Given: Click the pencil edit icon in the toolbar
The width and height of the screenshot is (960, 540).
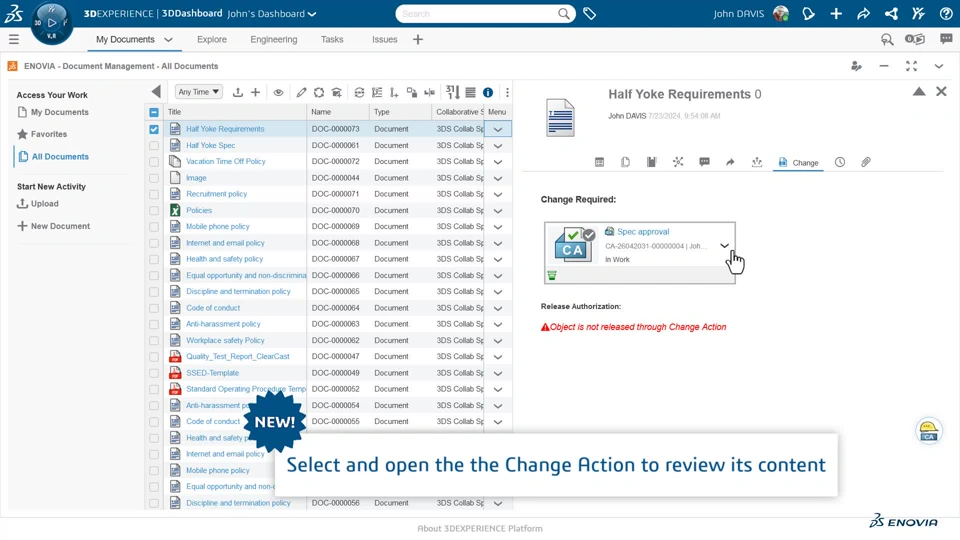Looking at the screenshot, I should coord(301,92).
